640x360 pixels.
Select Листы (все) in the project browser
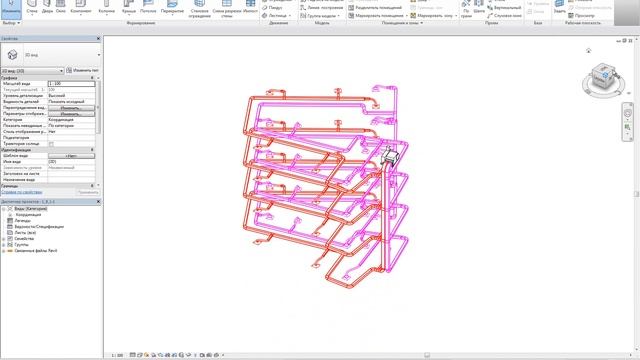[x=25, y=233]
